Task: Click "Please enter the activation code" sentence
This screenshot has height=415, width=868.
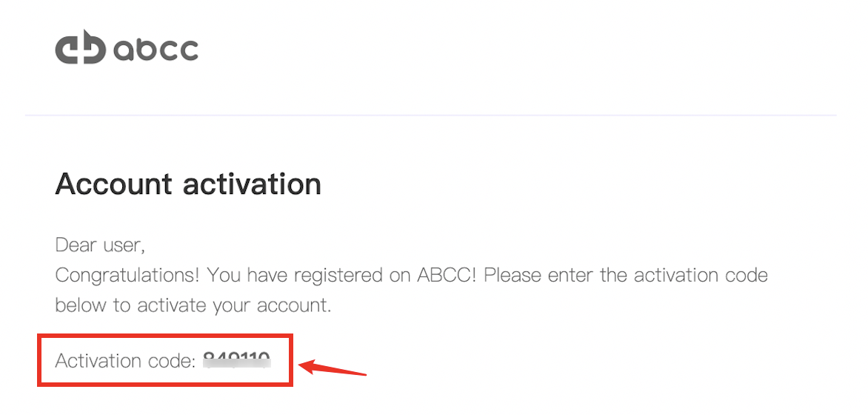Action: [x=626, y=276]
